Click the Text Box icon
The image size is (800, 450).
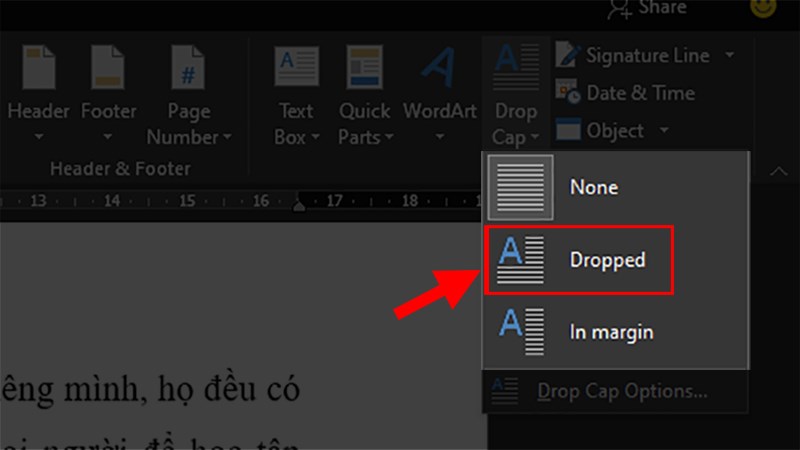[296, 68]
